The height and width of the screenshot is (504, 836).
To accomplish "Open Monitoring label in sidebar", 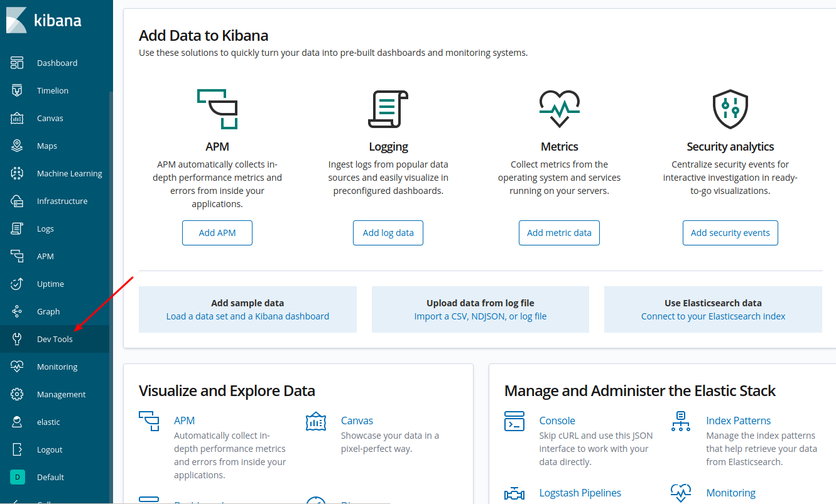I will [x=57, y=367].
